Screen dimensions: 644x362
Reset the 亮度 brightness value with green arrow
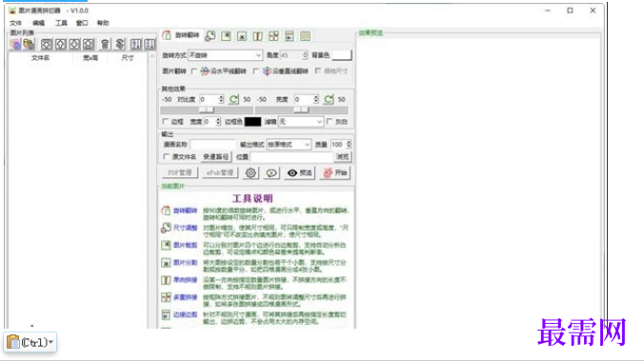click(329, 99)
